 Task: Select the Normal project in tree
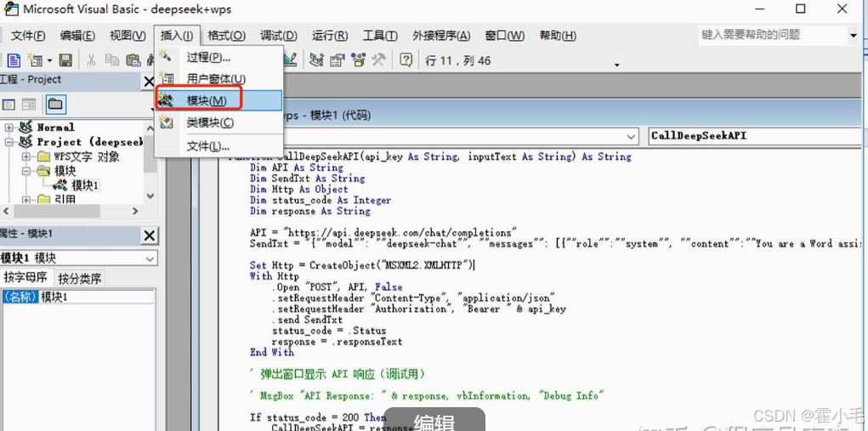coord(55,128)
